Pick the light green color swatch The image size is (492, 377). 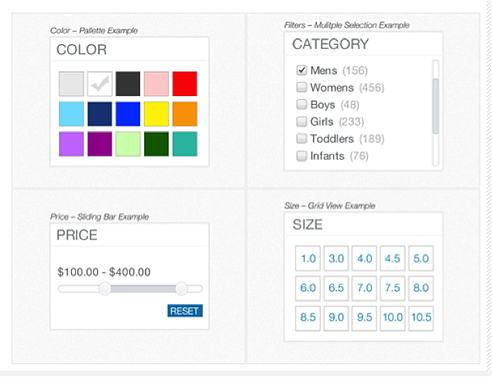click(128, 144)
